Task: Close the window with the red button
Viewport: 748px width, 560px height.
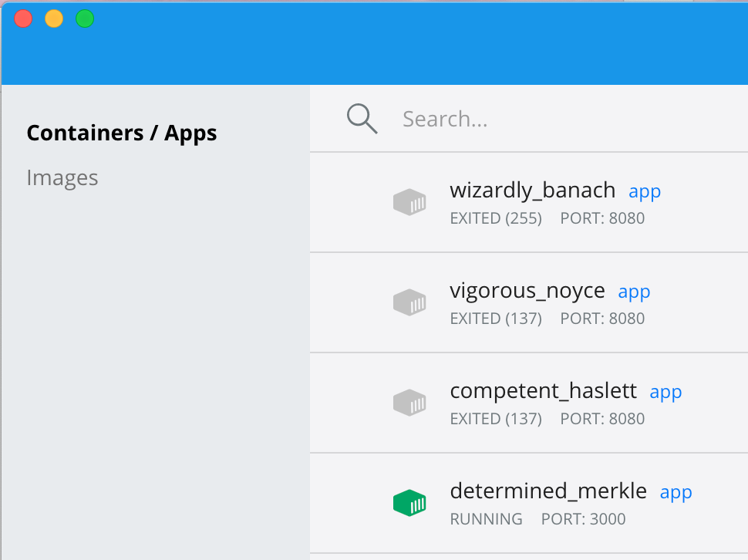Action: (23, 19)
